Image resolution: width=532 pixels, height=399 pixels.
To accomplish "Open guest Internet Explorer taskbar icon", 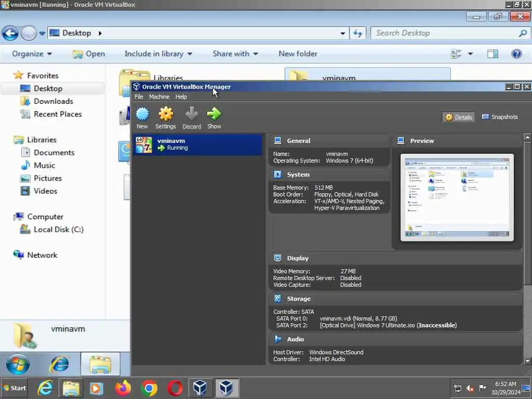I will [59, 364].
